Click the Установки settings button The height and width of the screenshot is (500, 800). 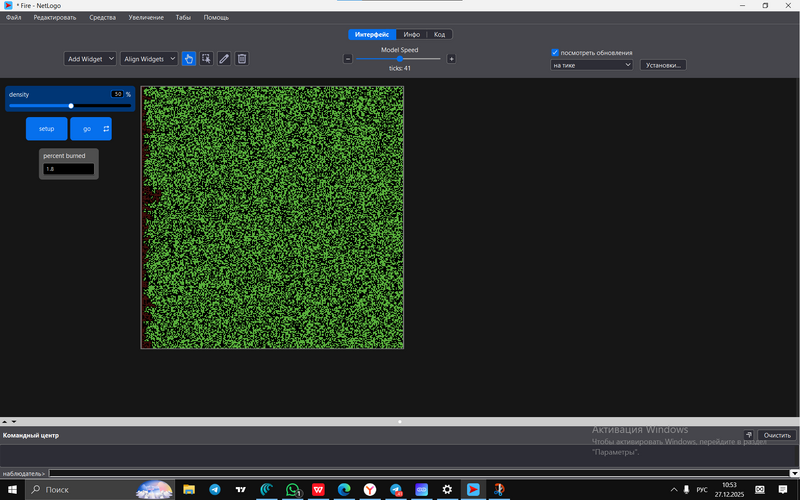[663, 65]
